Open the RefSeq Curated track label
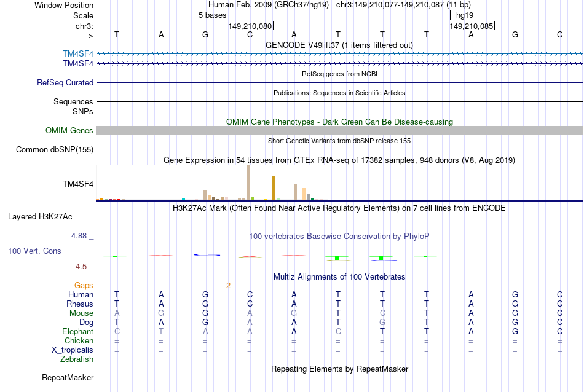Viewport: 584px width, 392px height. (x=65, y=83)
